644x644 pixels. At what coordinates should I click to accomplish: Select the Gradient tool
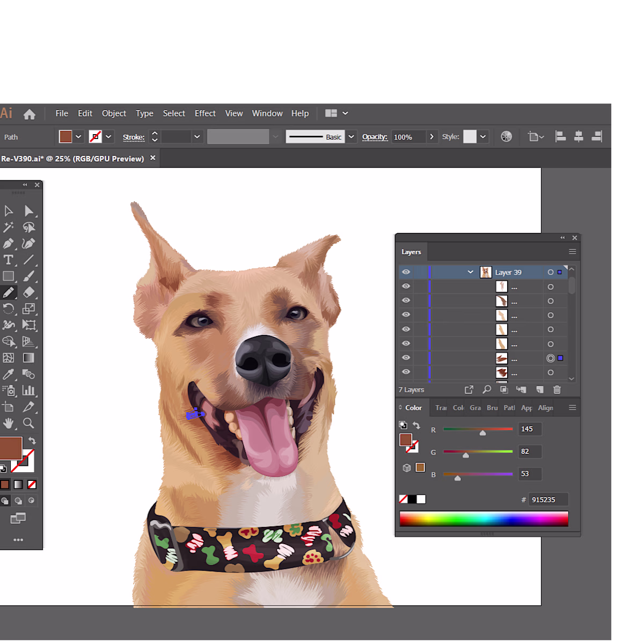point(29,358)
